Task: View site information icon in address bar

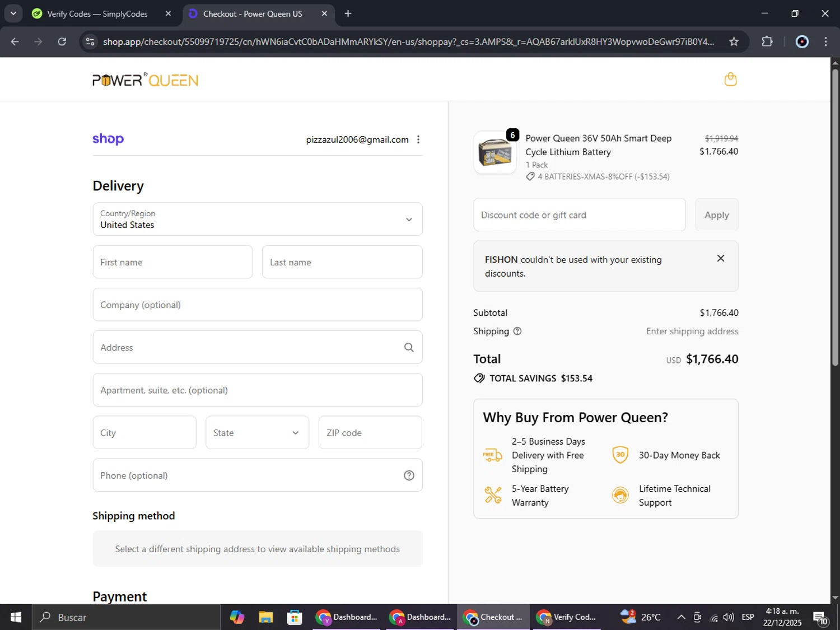Action: [x=90, y=41]
